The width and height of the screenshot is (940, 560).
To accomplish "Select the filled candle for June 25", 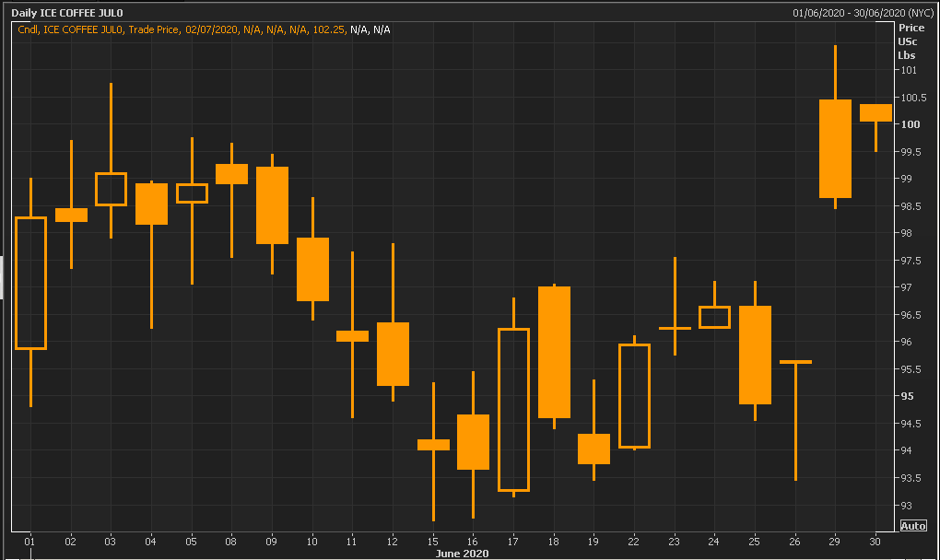I will [755, 356].
